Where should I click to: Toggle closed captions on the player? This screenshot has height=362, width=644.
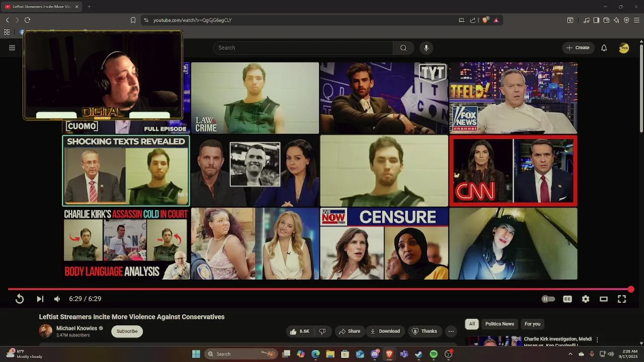pyautogui.click(x=568, y=299)
